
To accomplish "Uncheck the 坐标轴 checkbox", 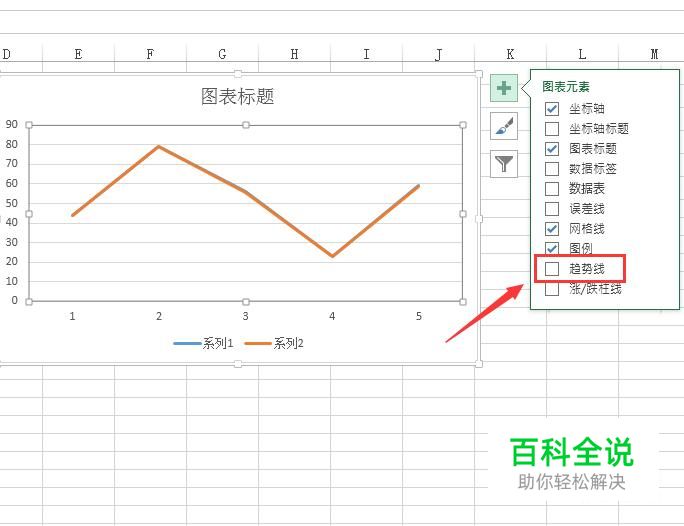I will tap(552, 109).
